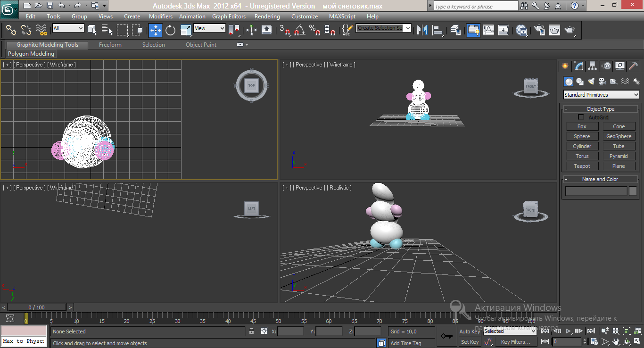
Task: Open Select by Name list icon
Action: (x=107, y=30)
